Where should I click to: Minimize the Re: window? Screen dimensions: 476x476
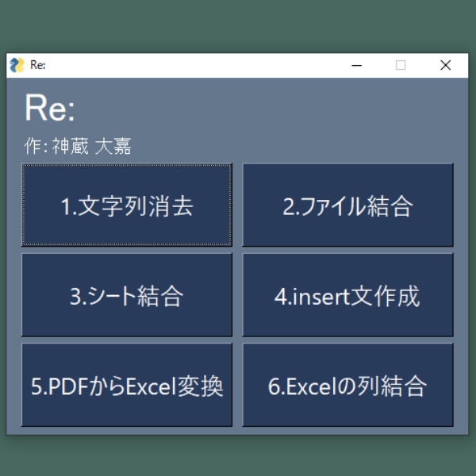[356, 65]
